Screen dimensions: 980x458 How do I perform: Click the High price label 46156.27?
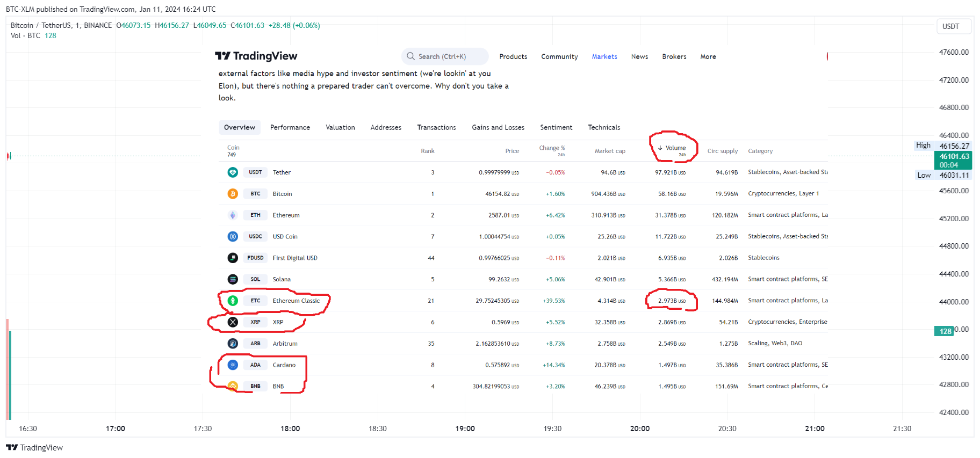954,146
